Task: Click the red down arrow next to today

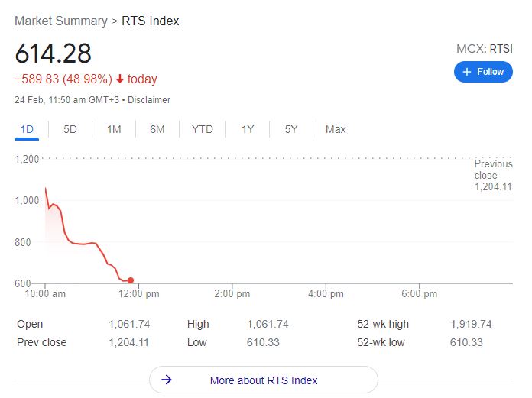Action: 120,79
